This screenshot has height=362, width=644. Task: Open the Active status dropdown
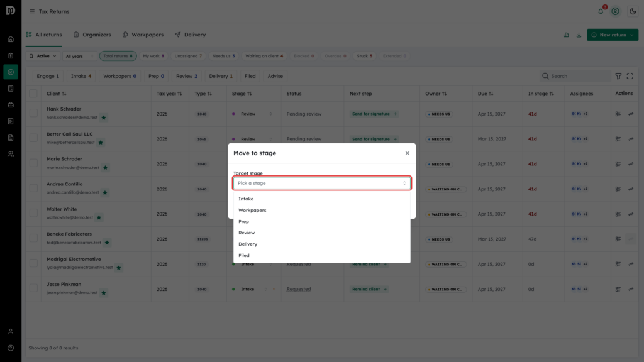43,56
